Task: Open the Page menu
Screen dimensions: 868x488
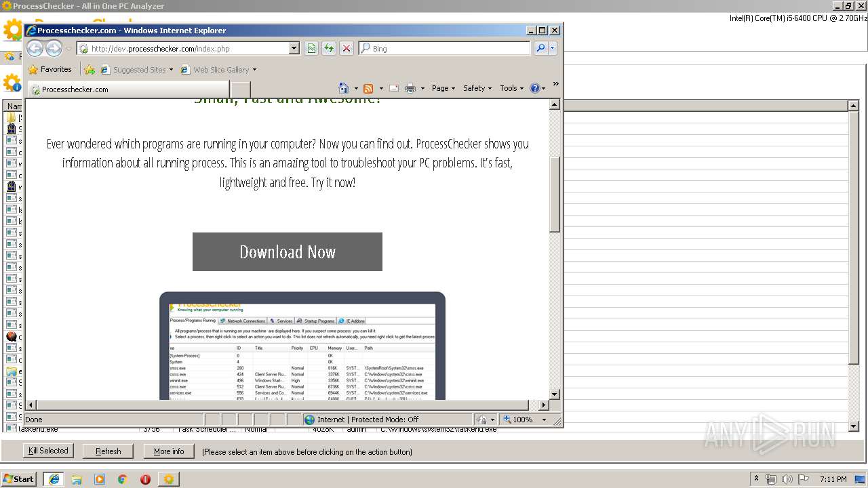Action: point(443,88)
